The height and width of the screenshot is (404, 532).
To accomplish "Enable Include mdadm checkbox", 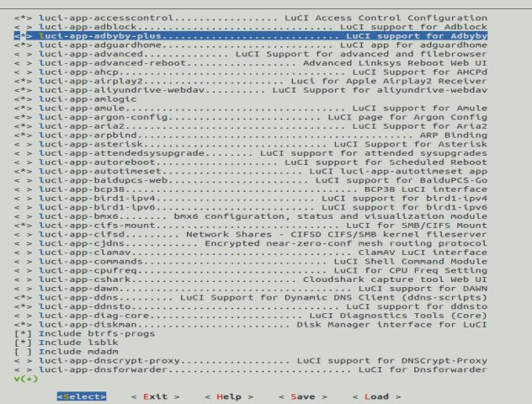I will click(23, 352).
